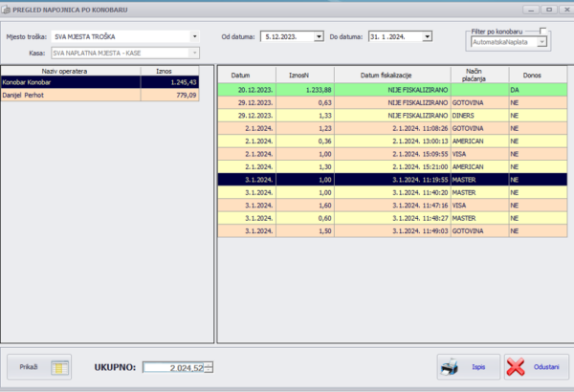
Task: Click IznosN cell 1.233,88
Action: (x=305, y=90)
